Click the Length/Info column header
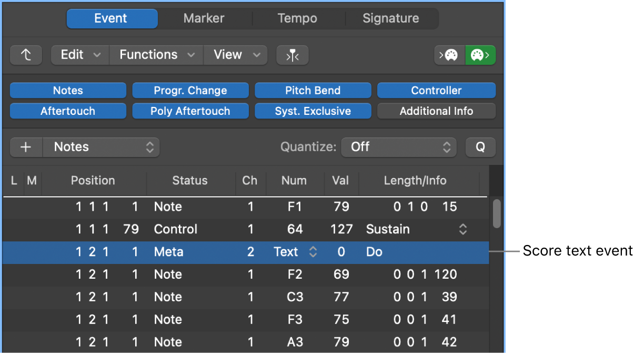 [x=416, y=181]
